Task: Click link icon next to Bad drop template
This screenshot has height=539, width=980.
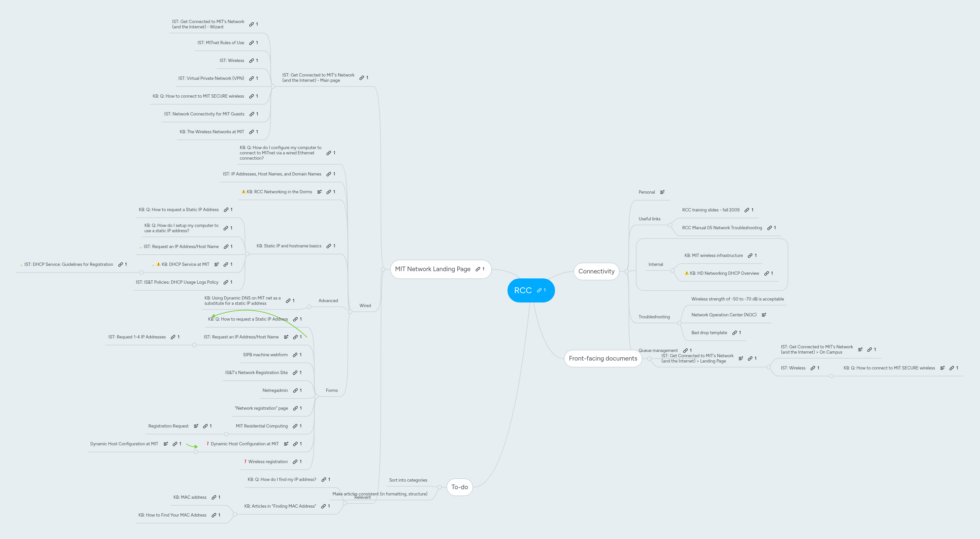Action: coord(735,333)
